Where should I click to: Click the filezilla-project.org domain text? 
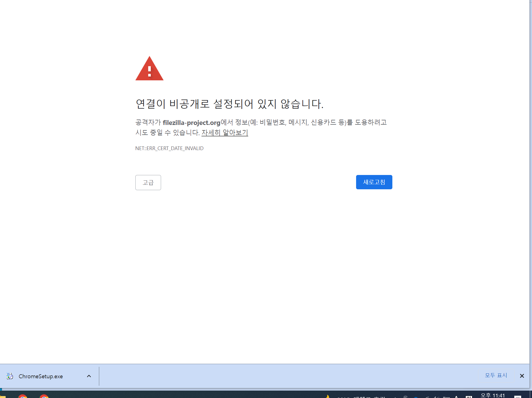(191, 123)
